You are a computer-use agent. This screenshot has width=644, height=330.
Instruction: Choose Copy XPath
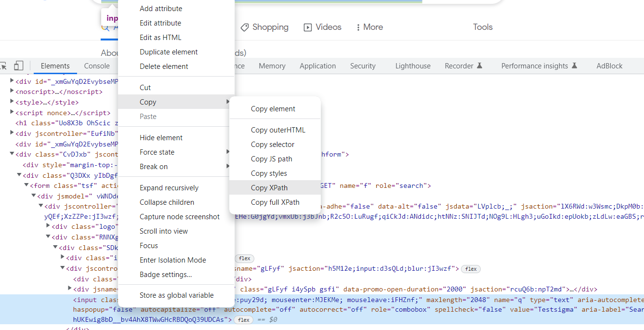coord(275,188)
